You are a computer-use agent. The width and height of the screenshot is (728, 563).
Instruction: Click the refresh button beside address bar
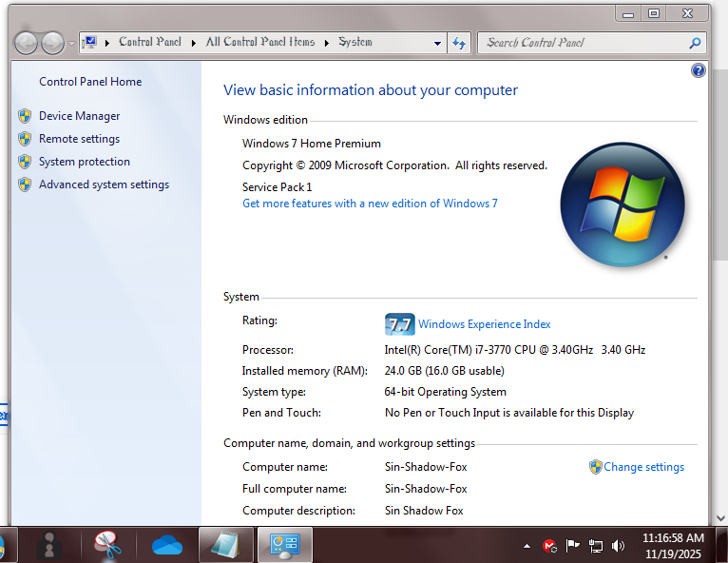pyautogui.click(x=459, y=43)
